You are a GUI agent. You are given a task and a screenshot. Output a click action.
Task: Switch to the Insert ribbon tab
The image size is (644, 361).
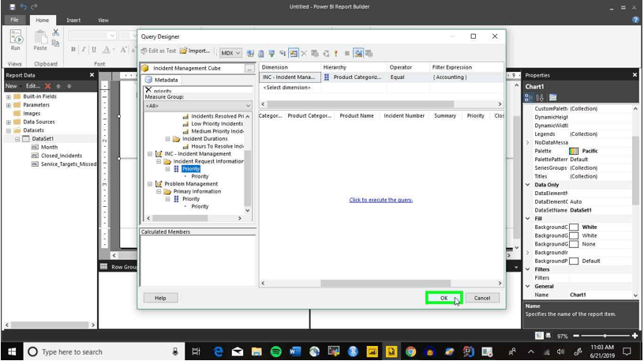click(x=73, y=20)
